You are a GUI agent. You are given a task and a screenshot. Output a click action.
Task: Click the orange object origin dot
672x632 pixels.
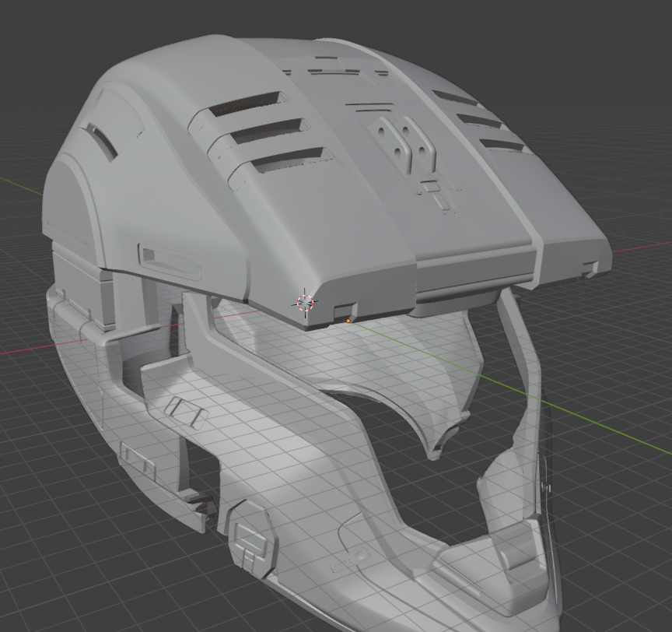(348, 321)
